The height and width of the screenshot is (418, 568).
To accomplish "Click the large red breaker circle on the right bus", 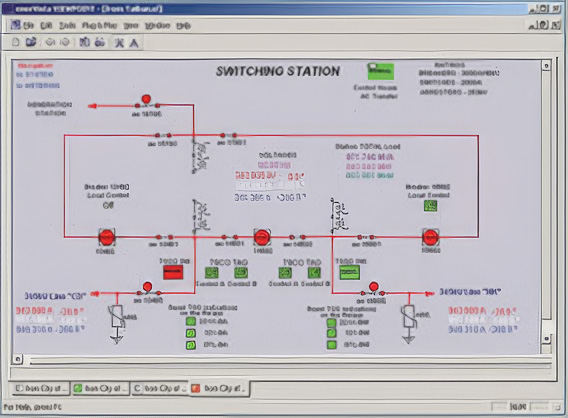I will pos(430,238).
